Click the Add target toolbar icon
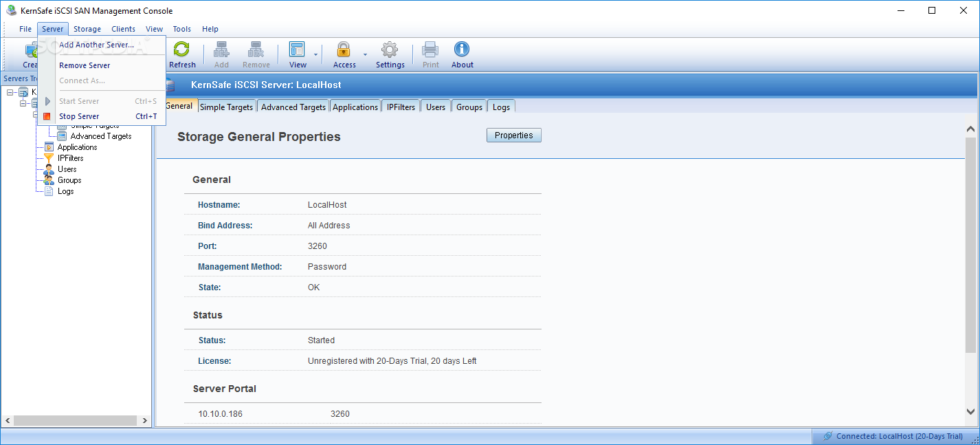This screenshot has height=445, width=980. [221, 50]
